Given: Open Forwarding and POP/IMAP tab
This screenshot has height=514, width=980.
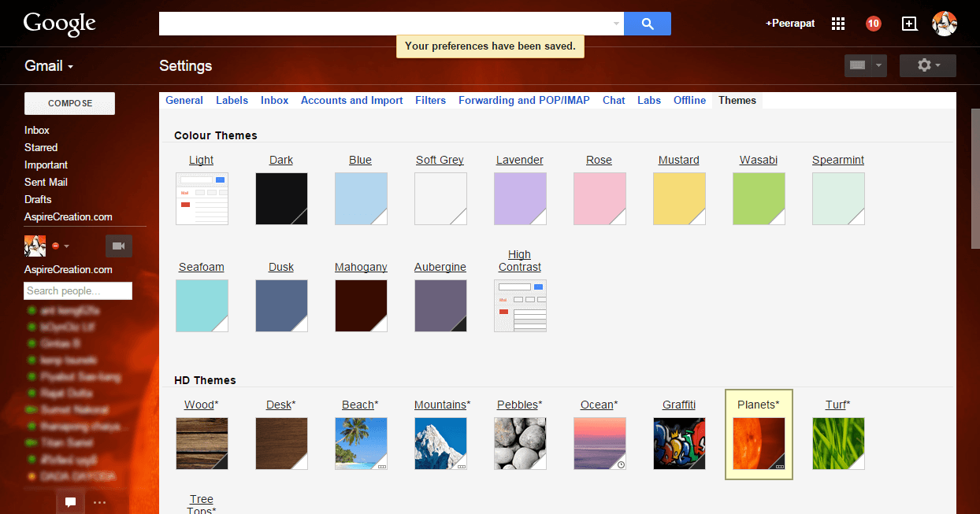Looking at the screenshot, I should click(524, 100).
